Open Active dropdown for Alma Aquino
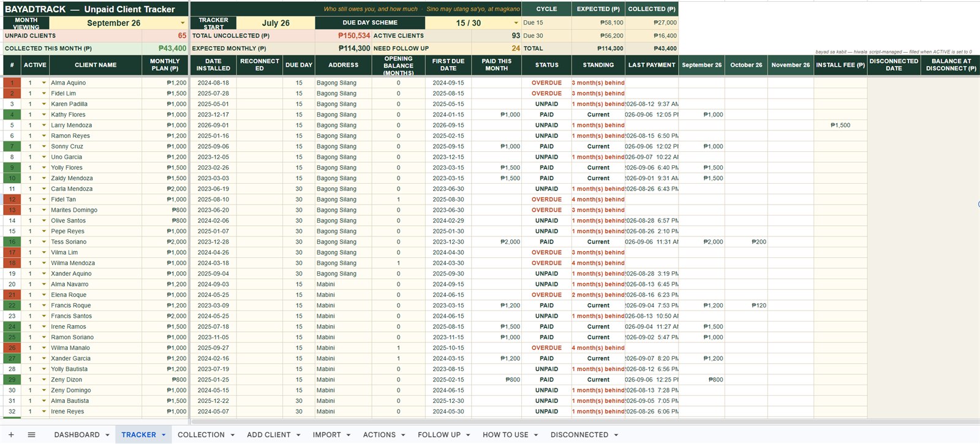The height and width of the screenshot is (444, 980). 44,83
